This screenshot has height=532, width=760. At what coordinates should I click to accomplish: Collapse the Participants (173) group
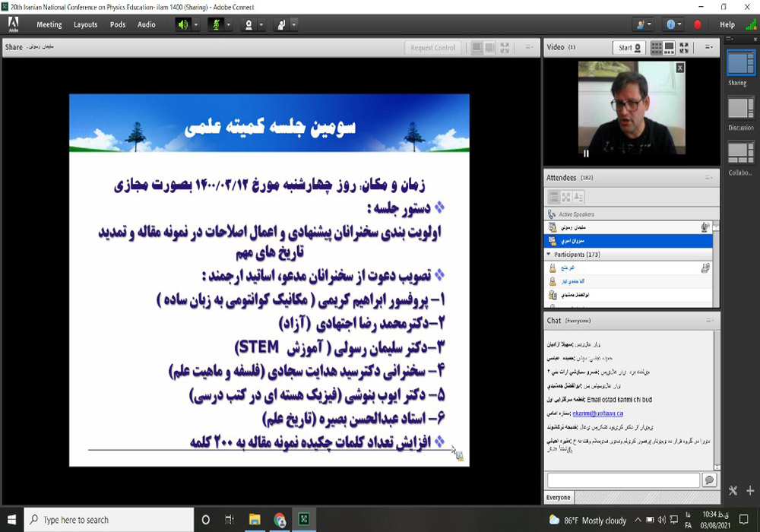coord(549,254)
